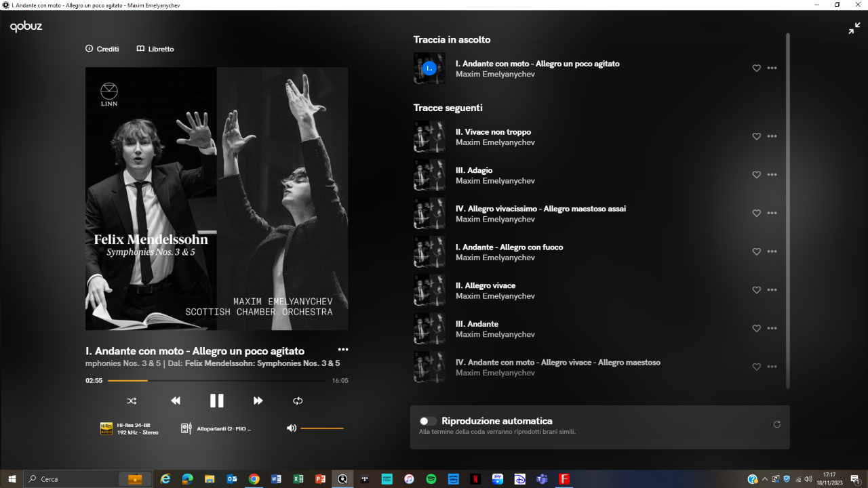
Task: Play the queued track I. Andante - Allegro con fuoco
Action: [x=509, y=247]
